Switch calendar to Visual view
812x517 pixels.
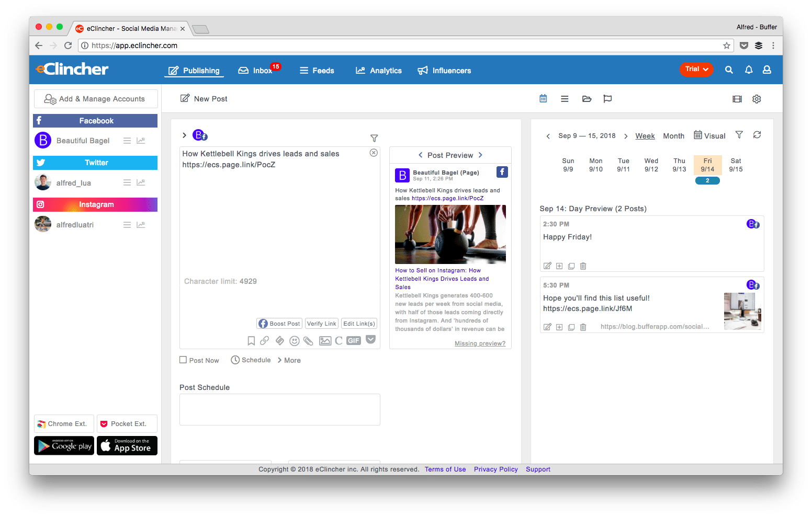[709, 135]
